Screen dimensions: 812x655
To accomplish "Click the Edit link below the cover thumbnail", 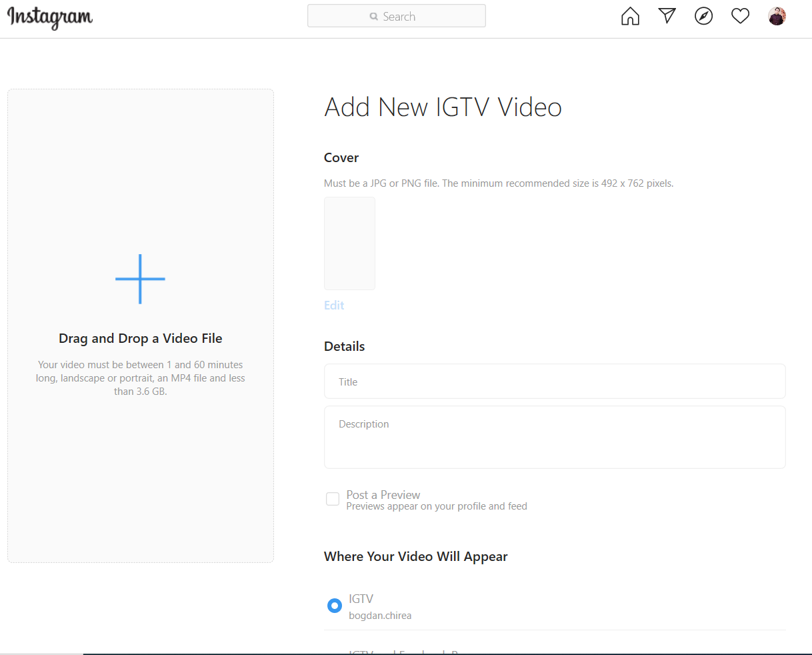I will [x=333, y=305].
